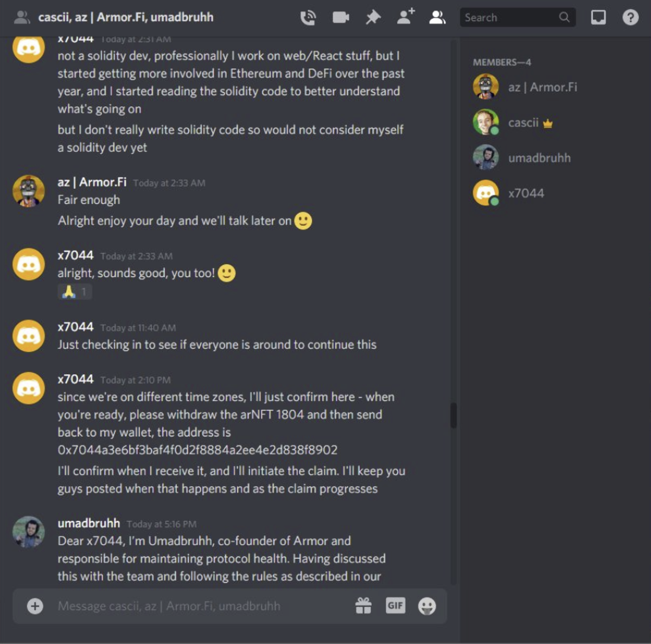Toggle the member list panel
Image resolution: width=651 pixels, height=644 pixels.
coord(437,17)
